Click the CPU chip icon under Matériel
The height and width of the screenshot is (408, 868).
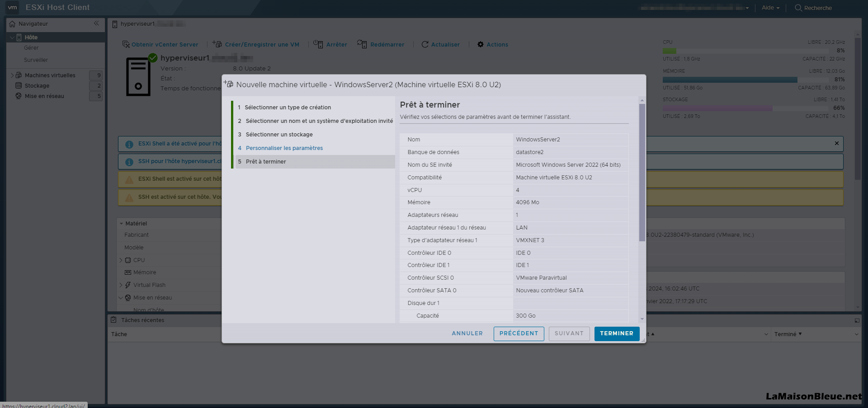(x=128, y=260)
